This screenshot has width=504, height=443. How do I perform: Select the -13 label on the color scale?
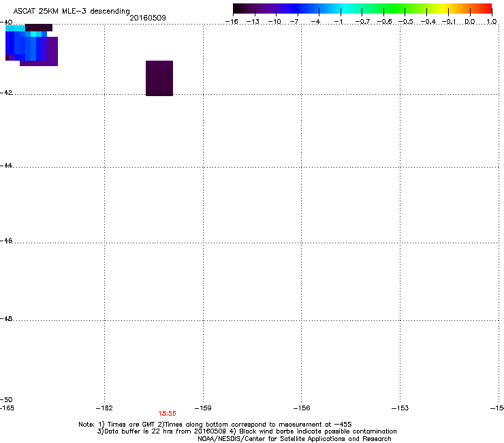[x=253, y=22]
